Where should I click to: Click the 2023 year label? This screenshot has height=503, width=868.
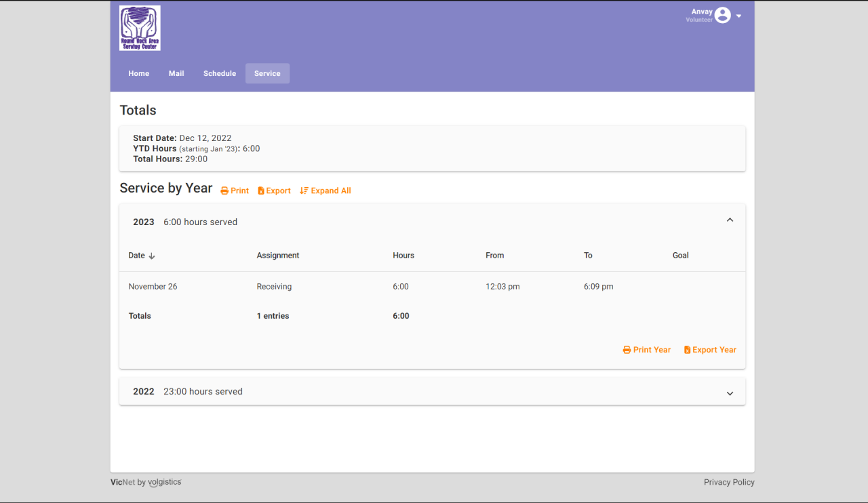coord(144,222)
